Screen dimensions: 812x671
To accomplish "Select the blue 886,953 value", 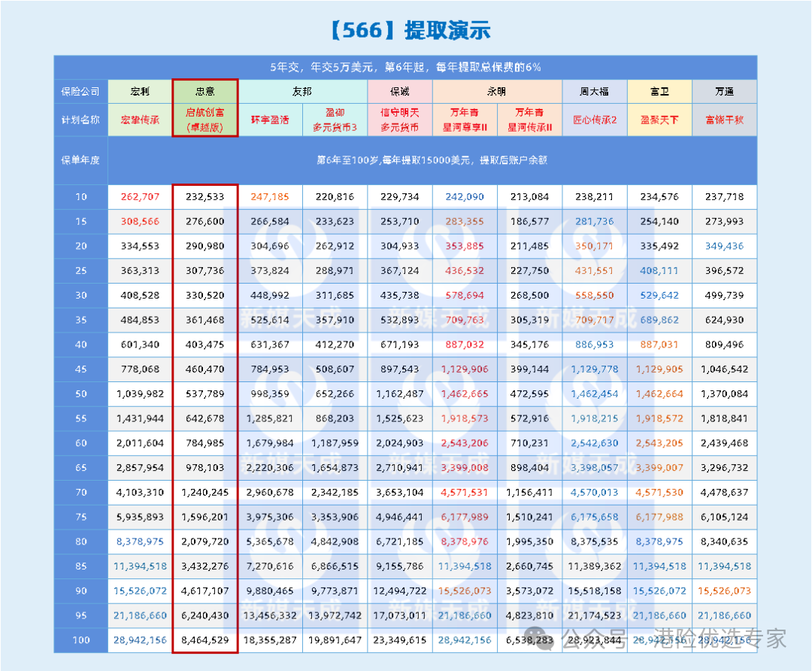I will (595, 345).
